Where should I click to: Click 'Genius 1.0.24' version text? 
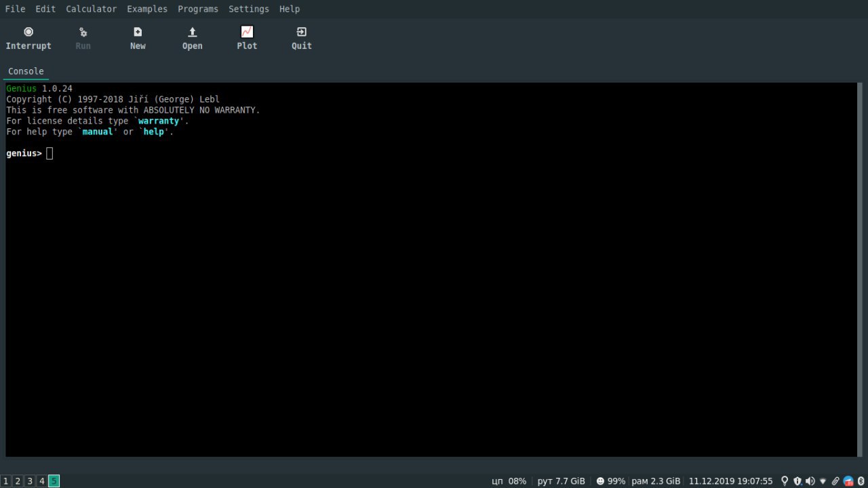[x=39, y=88]
